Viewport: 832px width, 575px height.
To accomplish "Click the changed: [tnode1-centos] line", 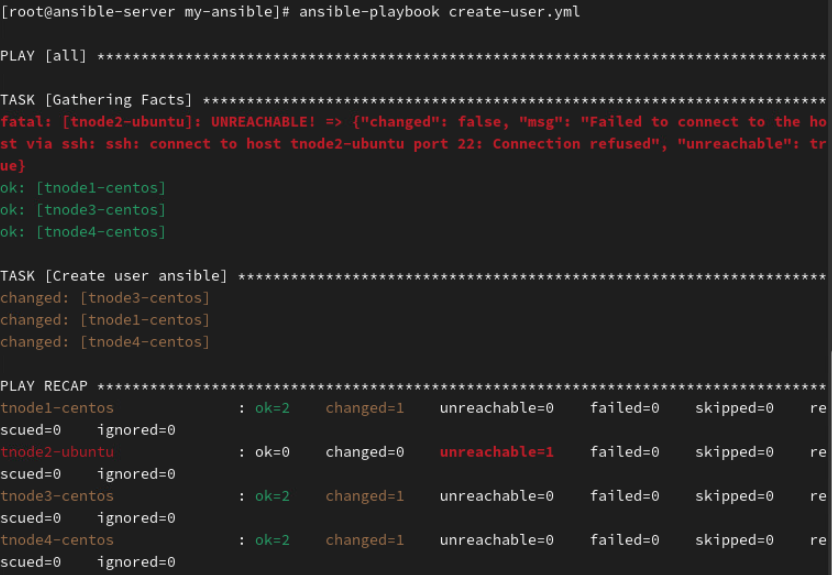I will pos(105,320).
